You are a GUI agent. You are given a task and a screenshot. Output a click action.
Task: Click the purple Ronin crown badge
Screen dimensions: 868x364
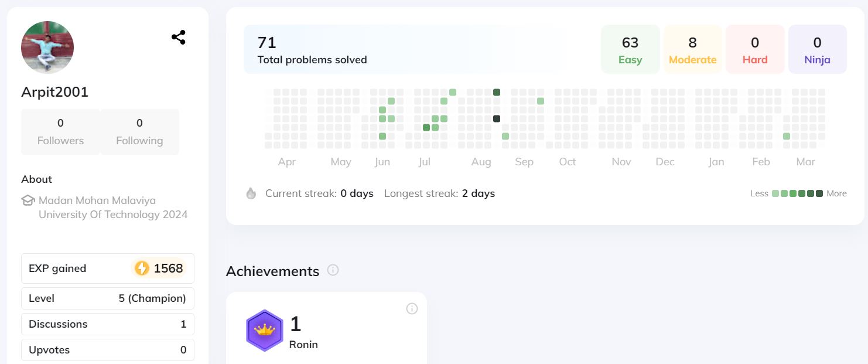265,330
